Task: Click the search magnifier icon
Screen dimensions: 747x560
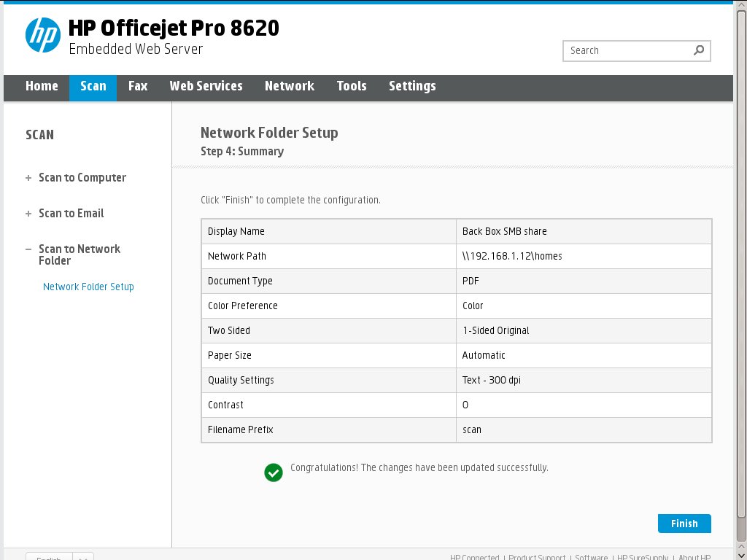Action: [698, 50]
